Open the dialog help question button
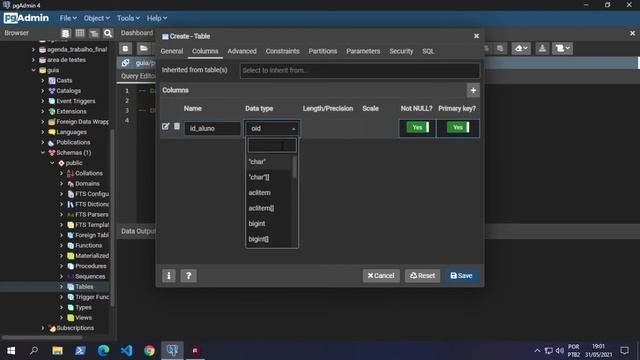Image resolution: width=640 pixels, height=360 pixels. (x=189, y=276)
